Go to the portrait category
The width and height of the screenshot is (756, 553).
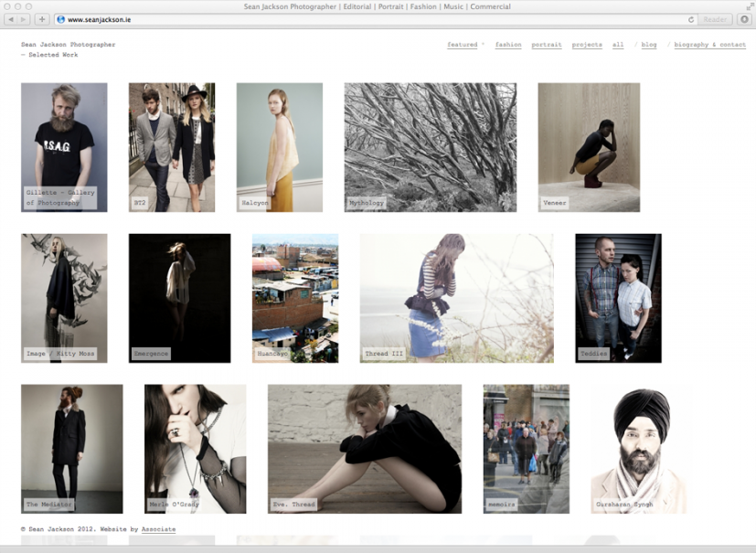click(547, 45)
